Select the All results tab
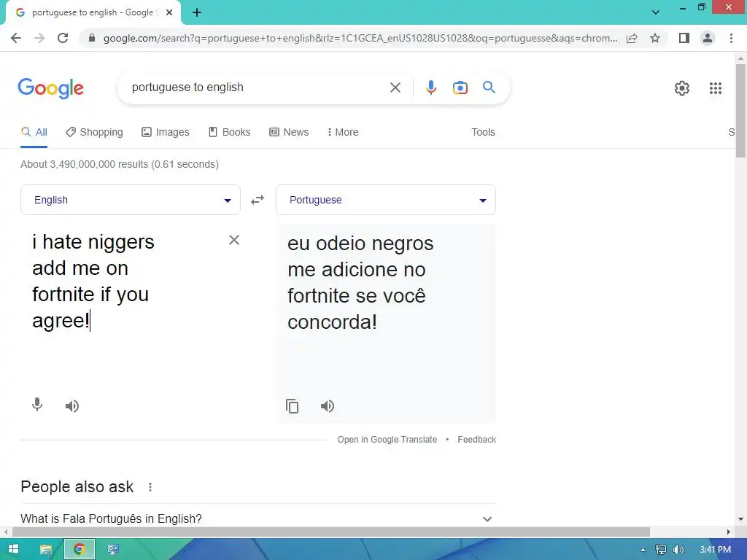This screenshot has width=747, height=560. (x=34, y=133)
